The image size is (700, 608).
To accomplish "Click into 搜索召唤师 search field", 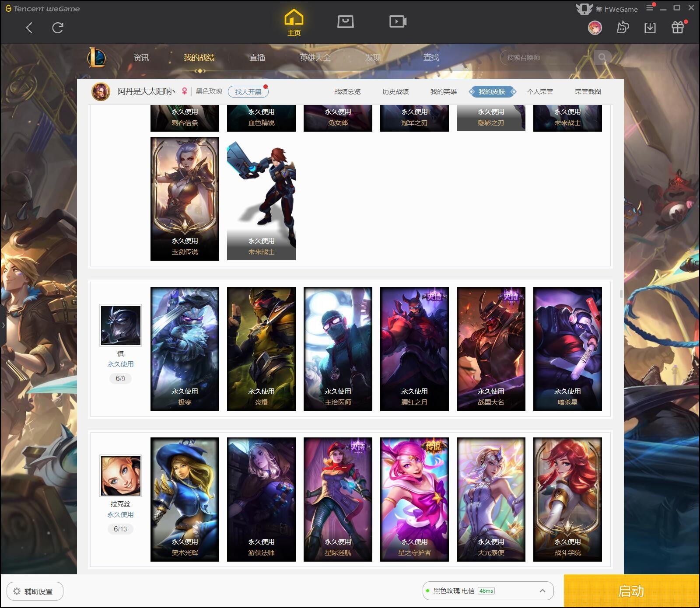I will click(547, 57).
